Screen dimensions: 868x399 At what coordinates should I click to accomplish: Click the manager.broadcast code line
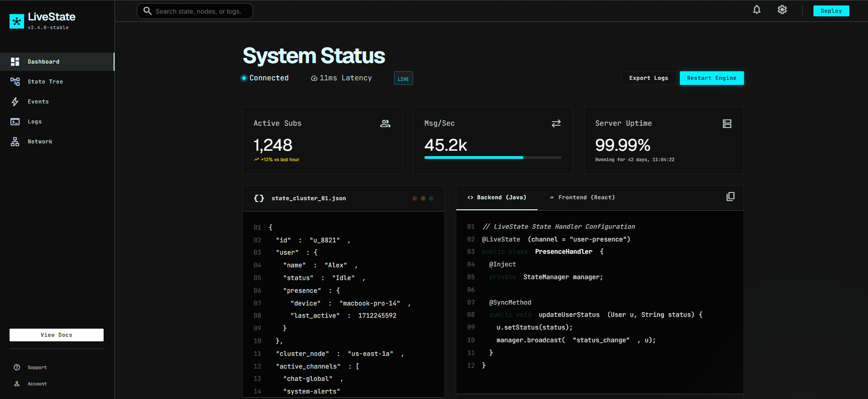(x=576, y=340)
